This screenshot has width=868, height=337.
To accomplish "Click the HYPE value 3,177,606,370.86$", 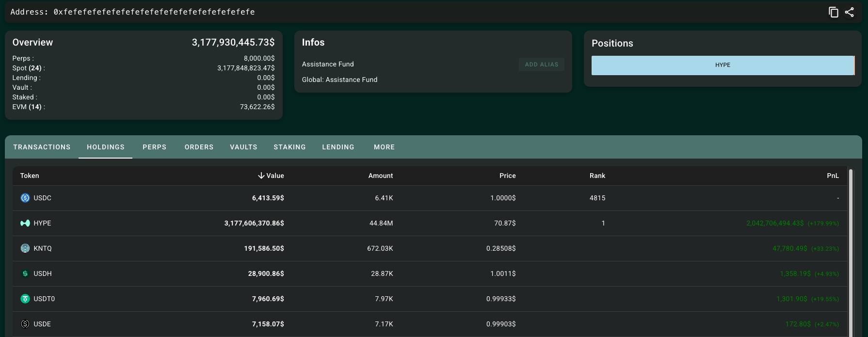I will click(254, 223).
